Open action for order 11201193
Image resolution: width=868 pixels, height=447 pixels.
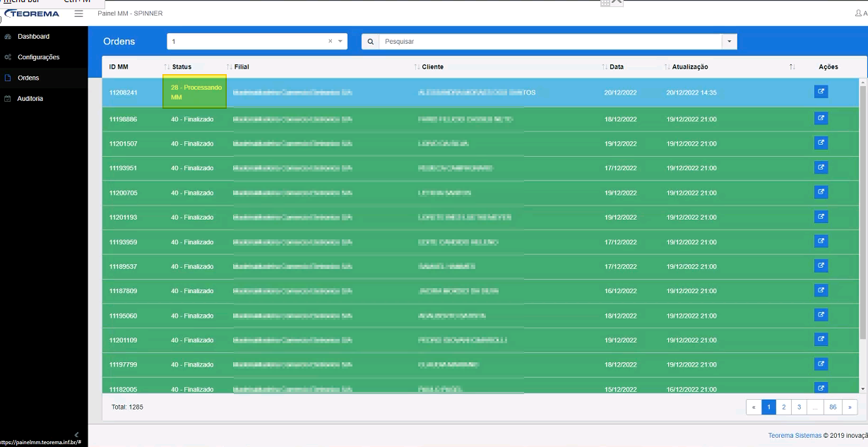[x=821, y=217]
